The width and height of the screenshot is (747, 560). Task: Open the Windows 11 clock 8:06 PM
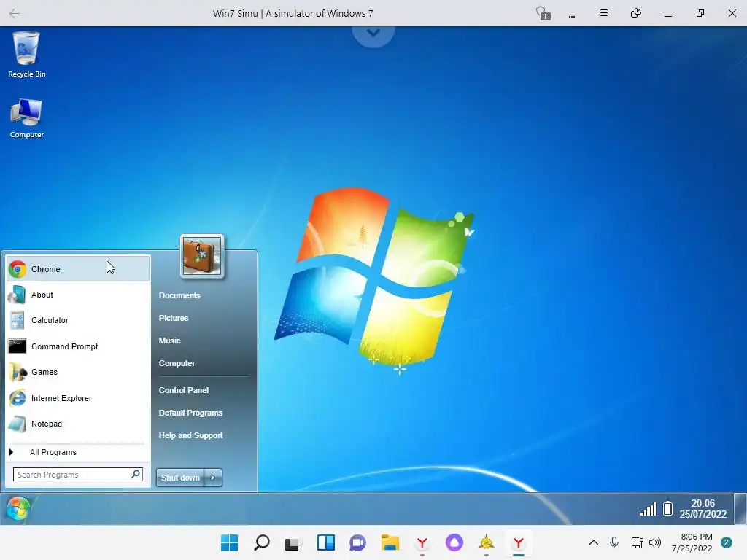(x=692, y=542)
